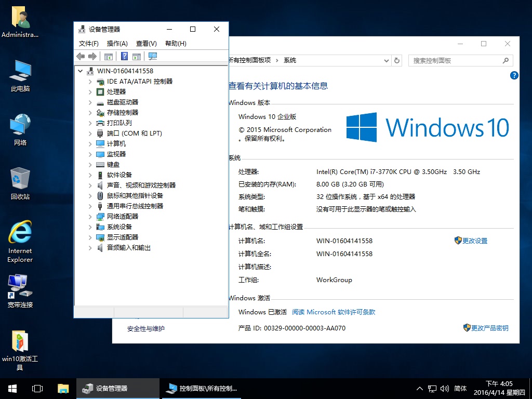Click the Back arrow in Device Manager toolbar
This screenshot has height=399, width=532.
[x=81, y=56]
